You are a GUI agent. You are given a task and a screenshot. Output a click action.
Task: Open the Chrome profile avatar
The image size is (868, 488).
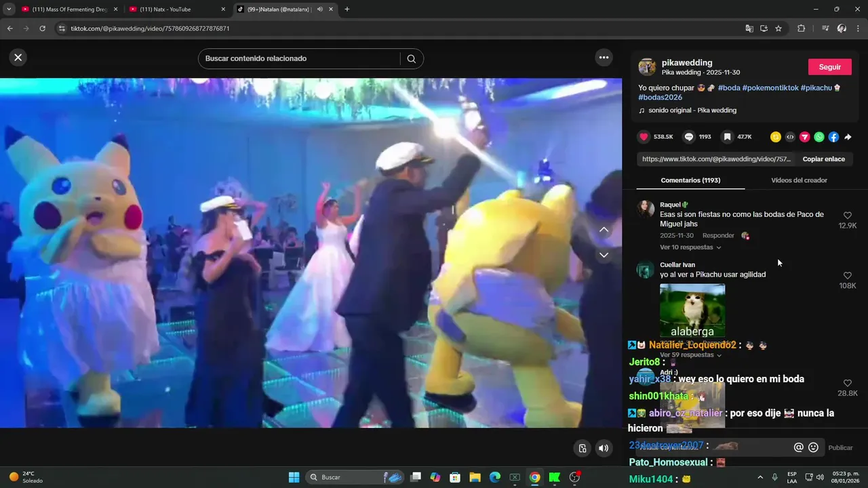pyautogui.click(x=842, y=28)
